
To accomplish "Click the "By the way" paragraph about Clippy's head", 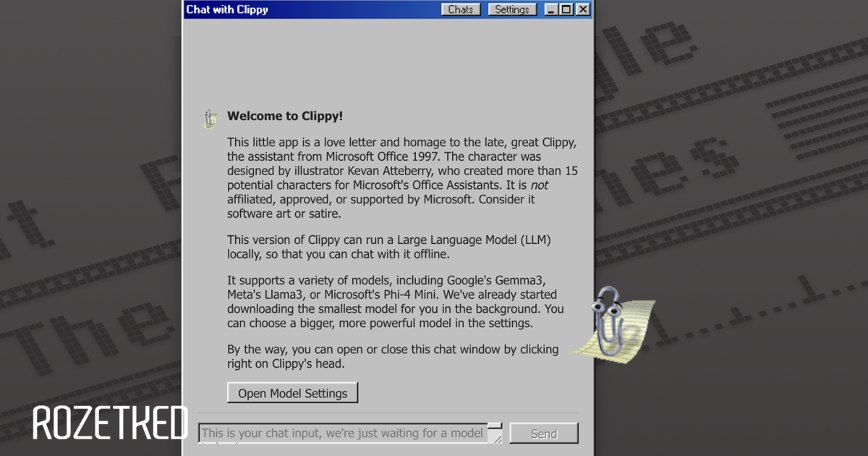I will pyautogui.click(x=393, y=356).
